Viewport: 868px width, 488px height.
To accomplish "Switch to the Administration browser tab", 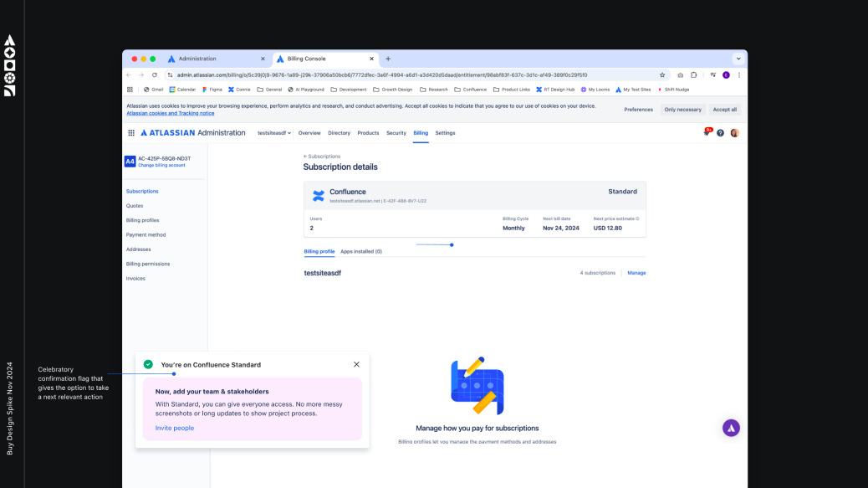I will (x=217, y=59).
